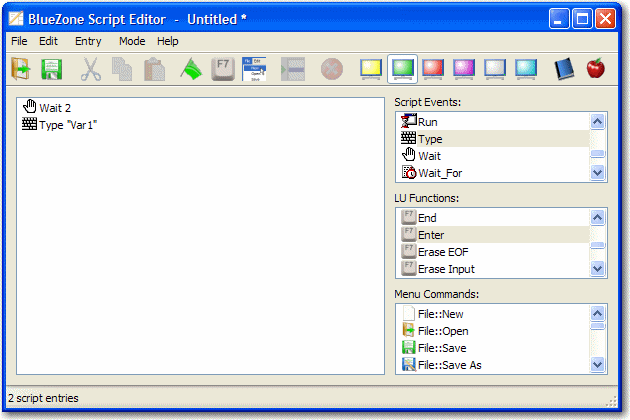This screenshot has height=420, width=630.
Task: Toggle the green screen toolbar button
Action: tap(402, 69)
